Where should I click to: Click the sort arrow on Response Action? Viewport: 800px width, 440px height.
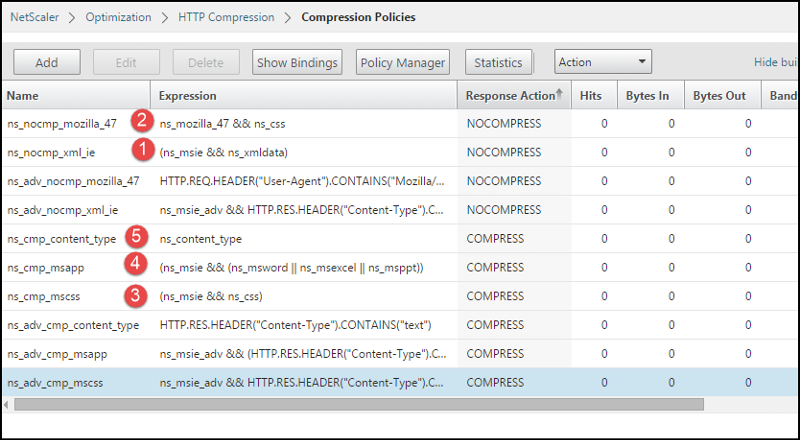point(559,94)
